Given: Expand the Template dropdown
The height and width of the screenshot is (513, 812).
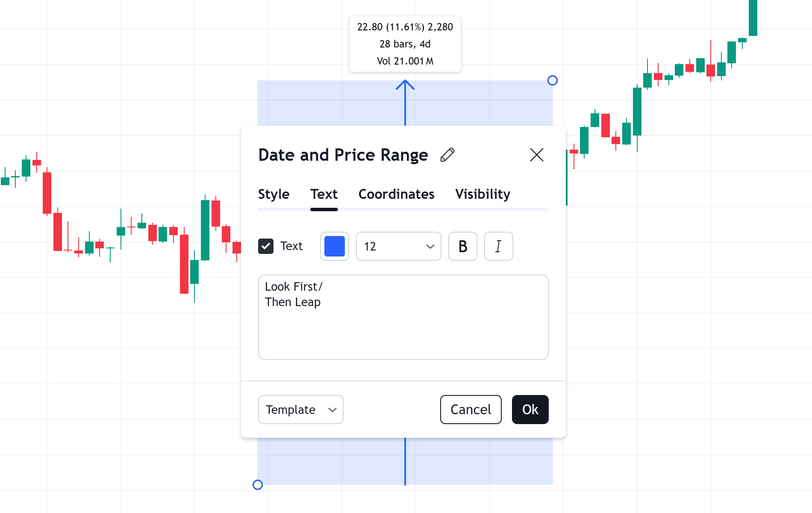Looking at the screenshot, I should point(300,410).
